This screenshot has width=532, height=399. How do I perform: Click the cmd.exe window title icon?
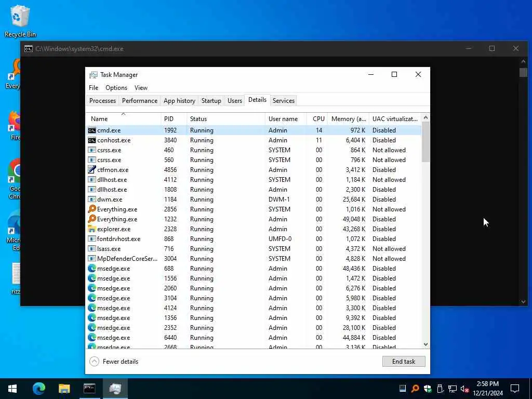click(x=29, y=49)
